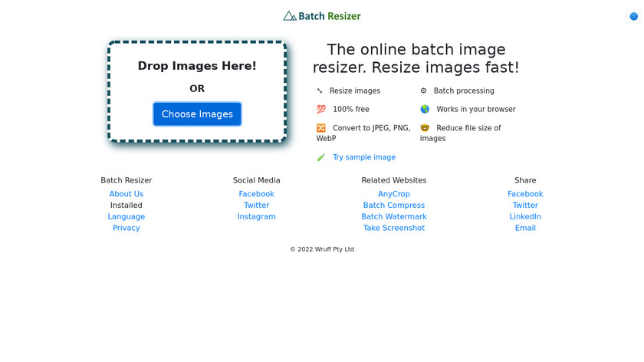Click the Installed text in footer
The image size is (644, 362).
(126, 205)
